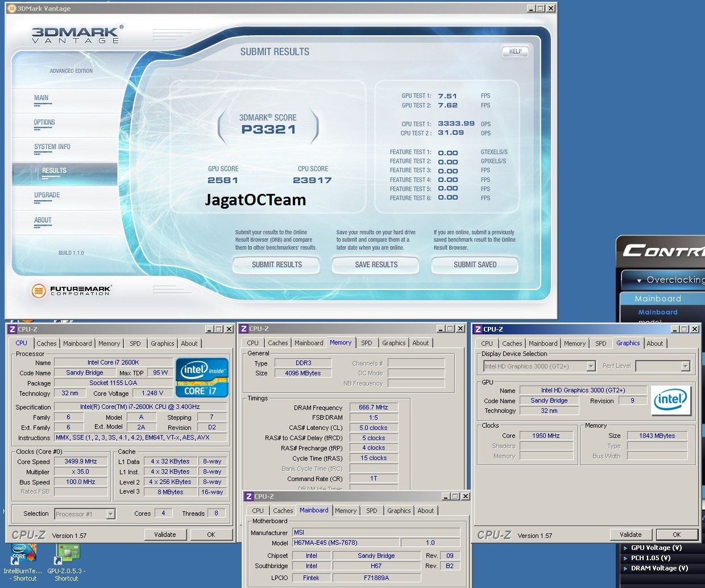Image resolution: width=705 pixels, height=588 pixels.
Task: Expand the DRAM Voltage (V) section
Action: [625, 569]
